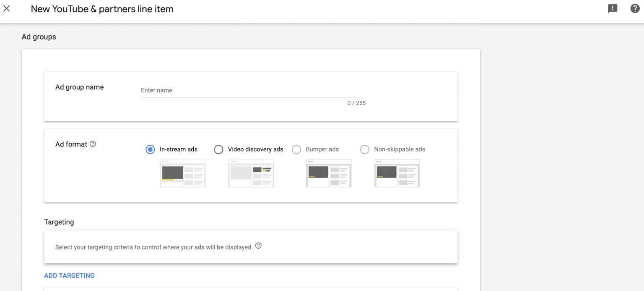644x291 pixels.
Task: Click the Ad group name label
Action: point(79,87)
